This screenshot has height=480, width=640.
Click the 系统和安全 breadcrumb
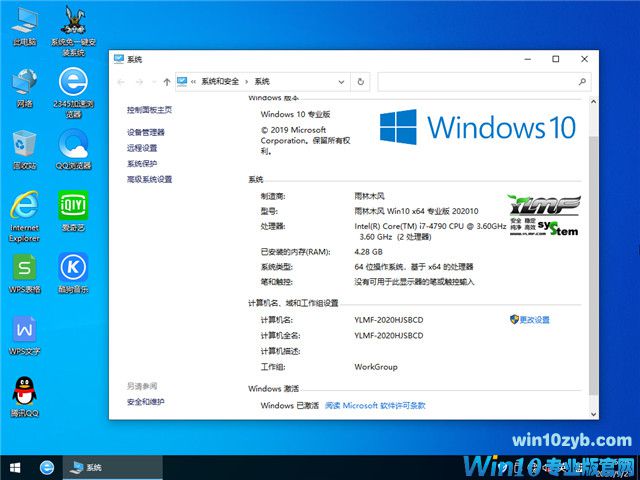pyautogui.click(x=220, y=82)
